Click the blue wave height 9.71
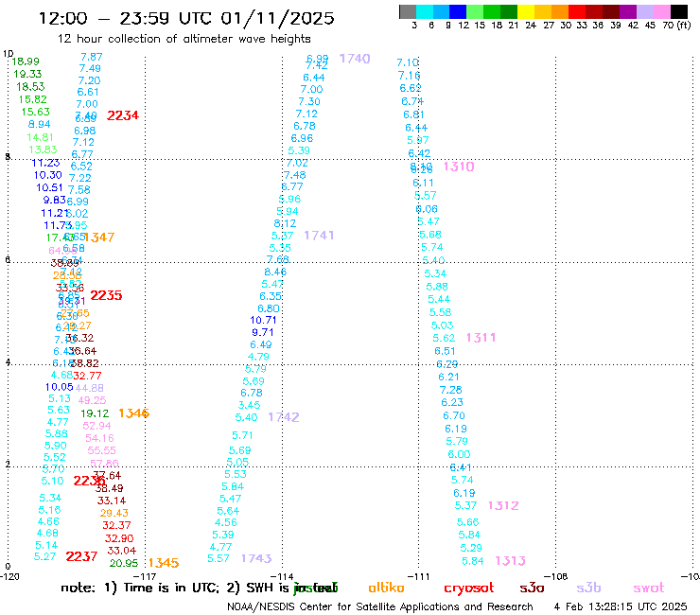The image size is (700, 615). (263, 332)
